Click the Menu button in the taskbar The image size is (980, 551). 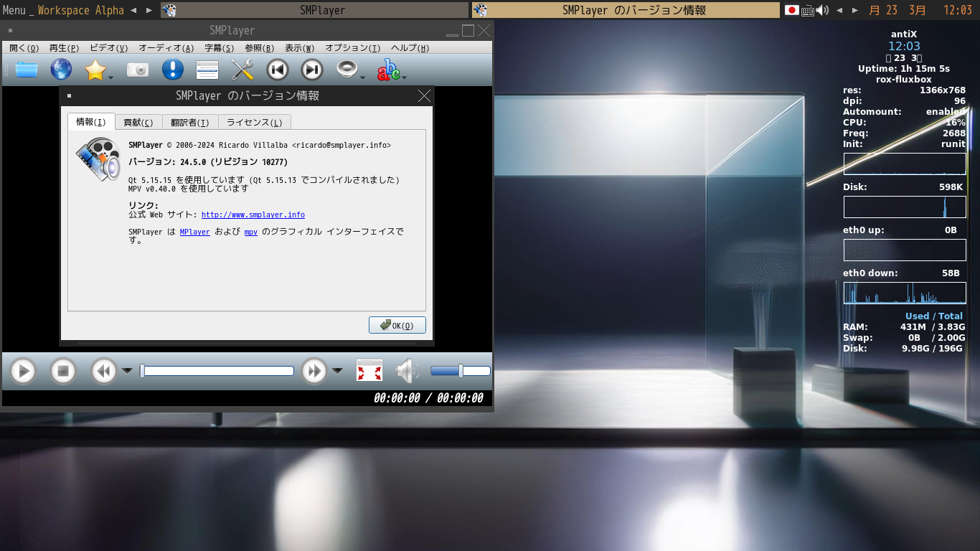14,10
